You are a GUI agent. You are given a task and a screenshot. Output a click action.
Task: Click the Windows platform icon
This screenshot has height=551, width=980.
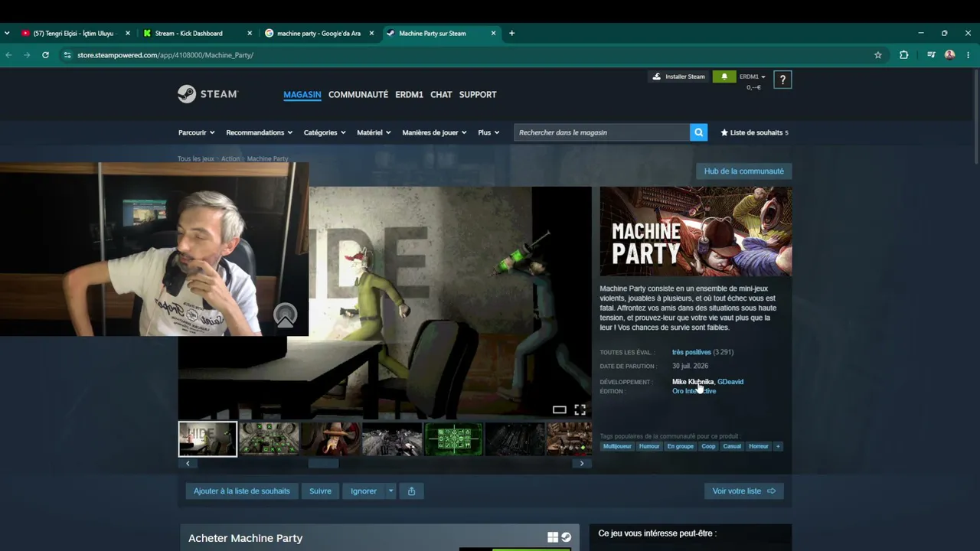pyautogui.click(x=553, y=537)
